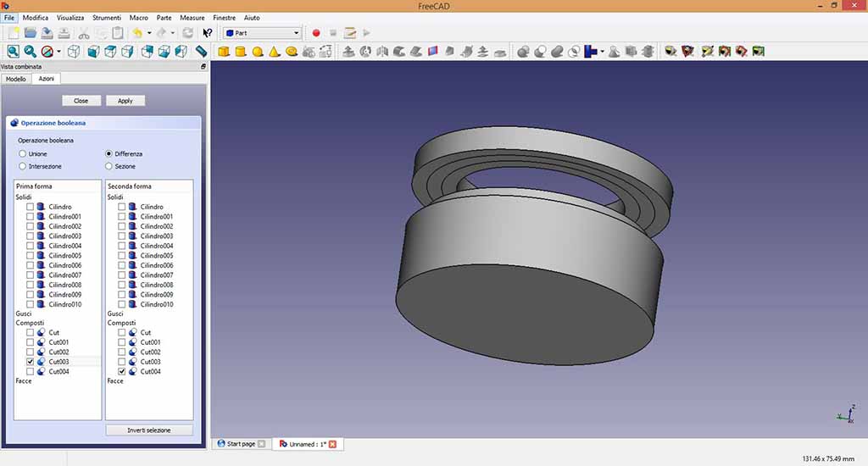Image resolution: width=868 pixels, height=466 pixels.
Task: Switch to front view cube
Action: click(93, 52)
